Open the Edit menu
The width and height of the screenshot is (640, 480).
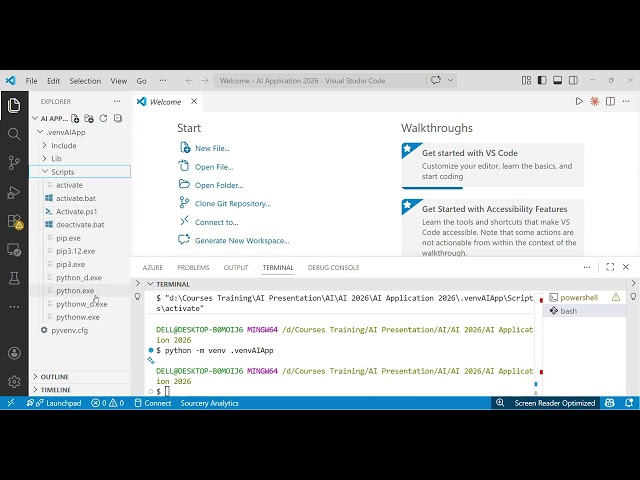[x=53, y=81]
